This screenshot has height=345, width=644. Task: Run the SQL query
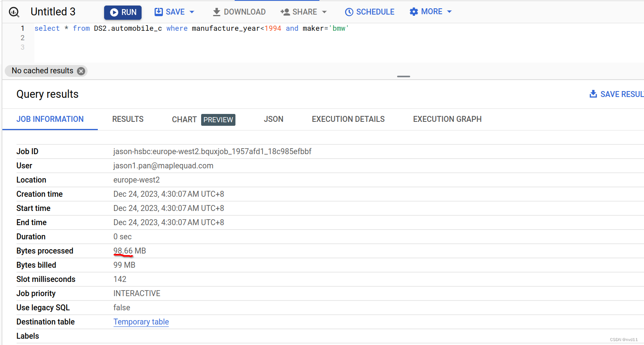pos(123,12)
